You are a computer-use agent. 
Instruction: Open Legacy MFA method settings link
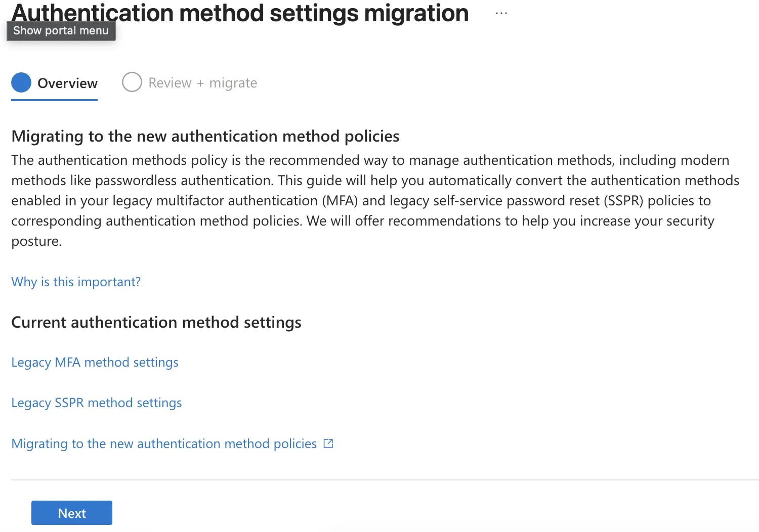coord(95,363)
